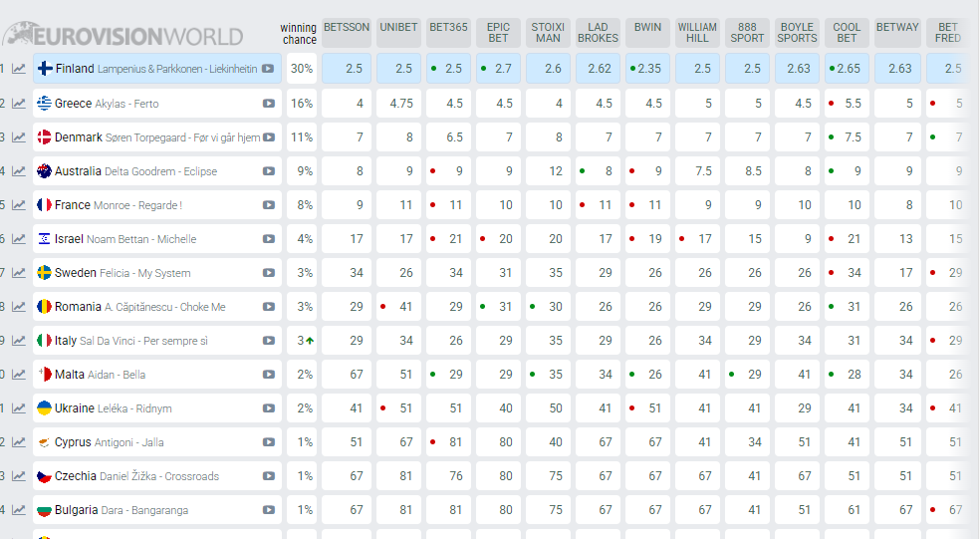Open the Boyle Sports column header
Viewport: 980px width, 539px height.
click(x=797, y=33)
